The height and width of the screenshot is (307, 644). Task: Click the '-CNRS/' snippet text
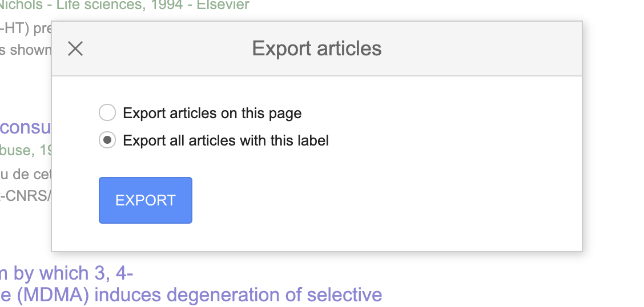pos(26,196)
